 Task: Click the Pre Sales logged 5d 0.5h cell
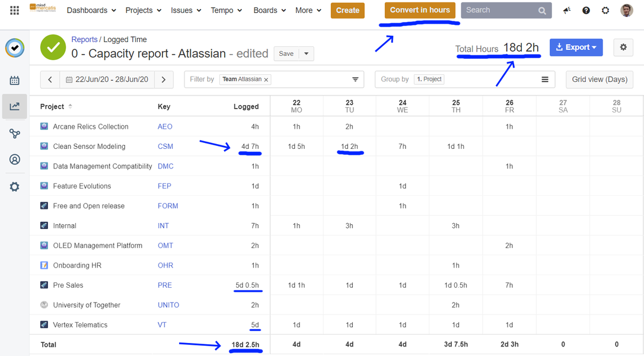[247, 285]
